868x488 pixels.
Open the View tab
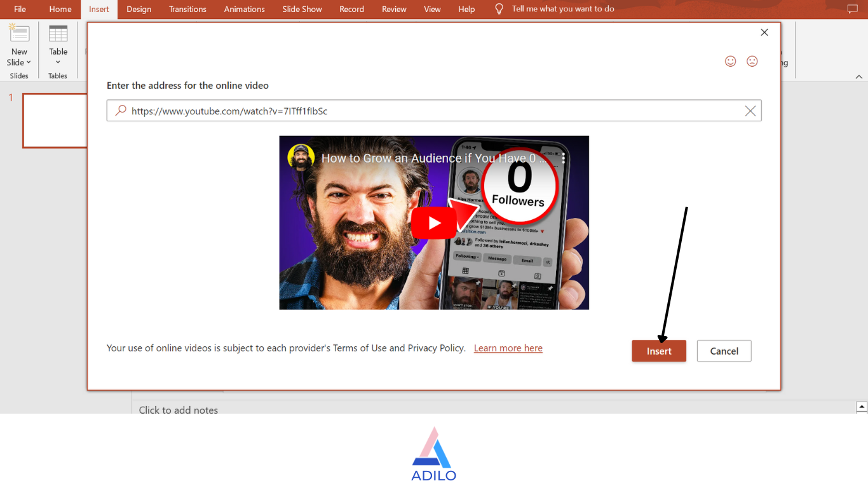pos(432,9)
